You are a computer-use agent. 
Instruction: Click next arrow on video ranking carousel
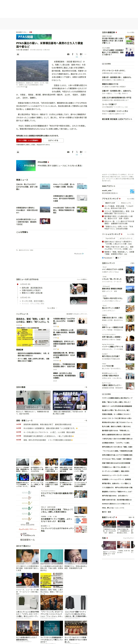click(x=133, y=524)
